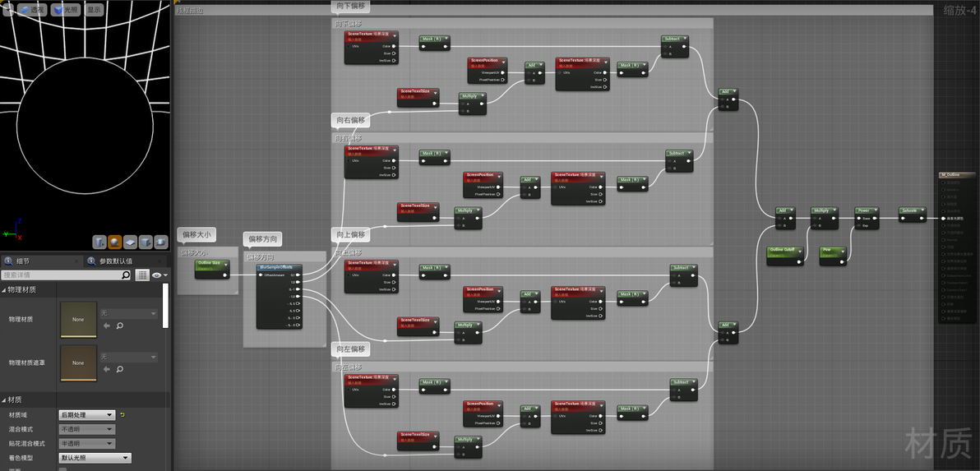The height and width of the screenshot is (471, 980).
Task: Select the Outline Size parameter node
Action: click(x=212, y=270)
